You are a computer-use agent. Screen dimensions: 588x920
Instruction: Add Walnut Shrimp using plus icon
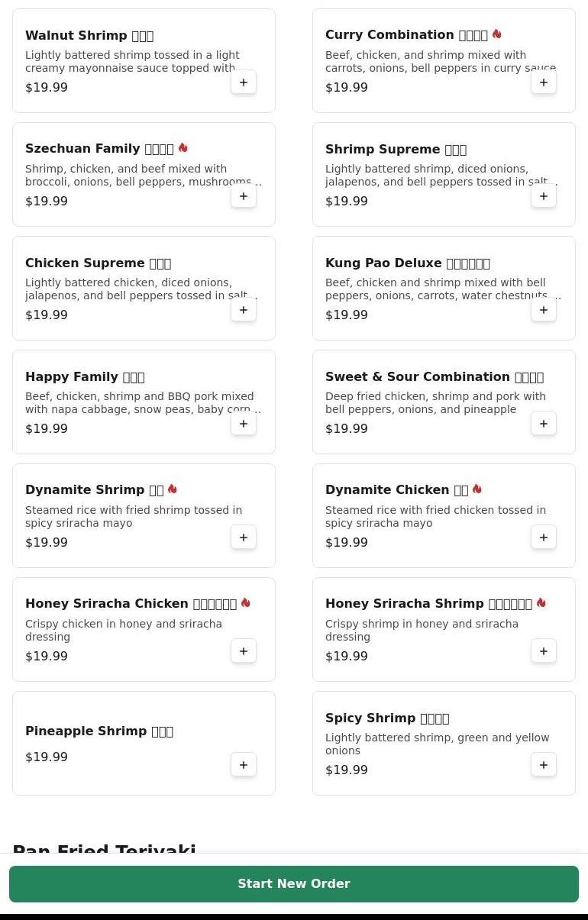pos(244,82)
